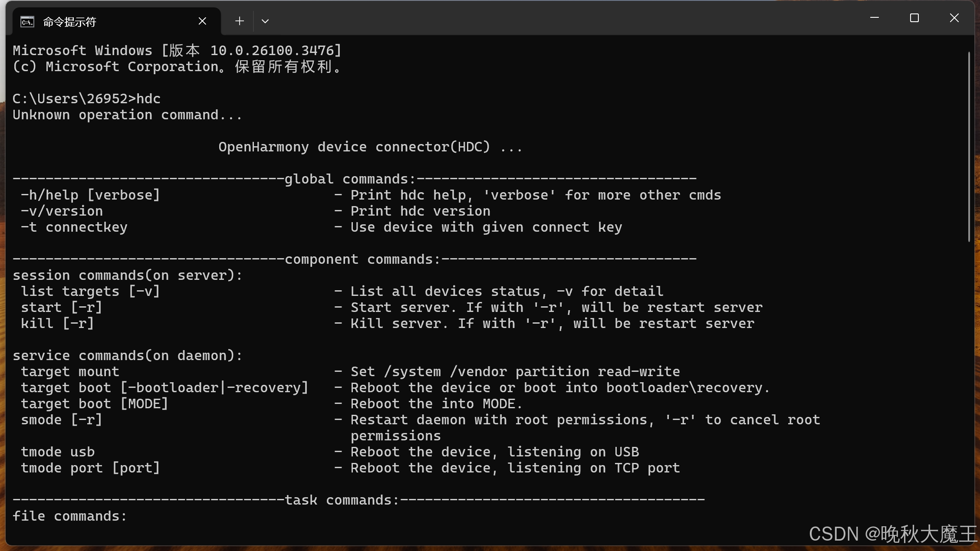The image size is (980, 551).
Task: Click the vertical scrollbar thumb
Action: [x=969, y=147]
